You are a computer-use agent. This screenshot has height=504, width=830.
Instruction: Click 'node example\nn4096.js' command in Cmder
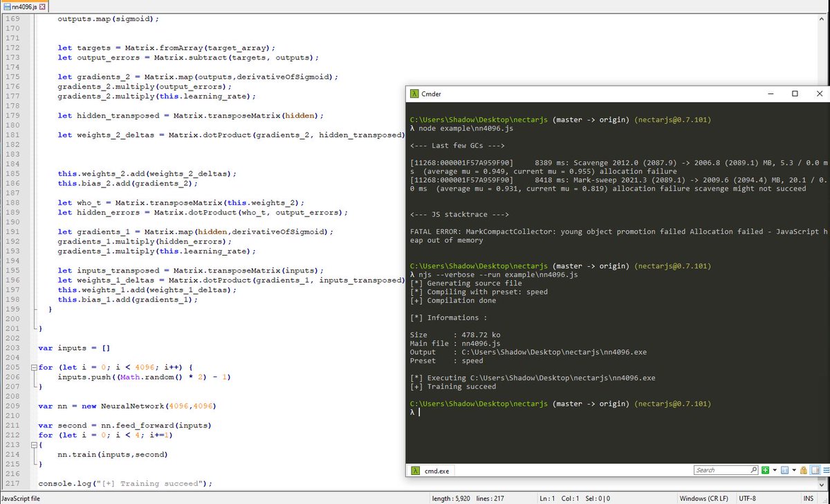coord(465,129)
